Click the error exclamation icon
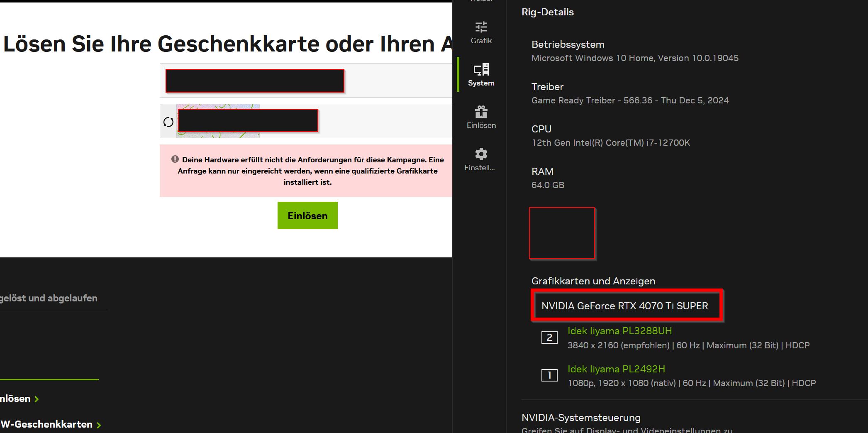 pos(175,159)
